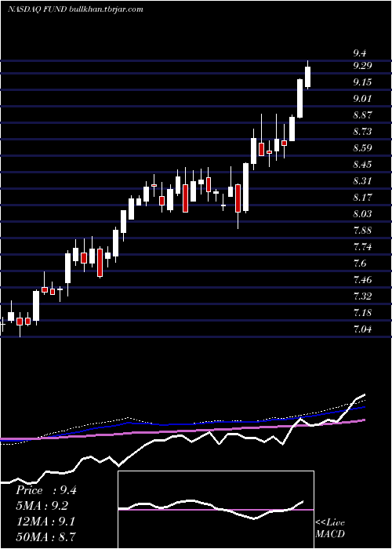Click the '50MA : 8.7' readout
392x549 pixels.
point(45,536)
